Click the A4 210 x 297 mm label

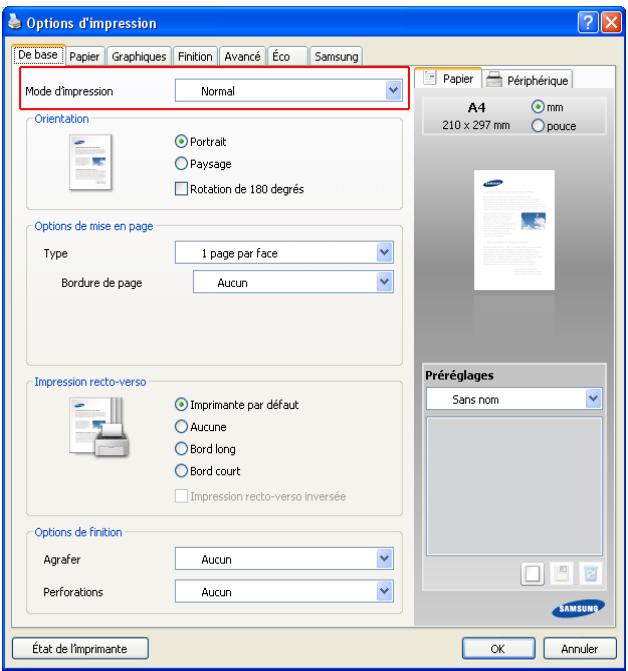[476, 116]
